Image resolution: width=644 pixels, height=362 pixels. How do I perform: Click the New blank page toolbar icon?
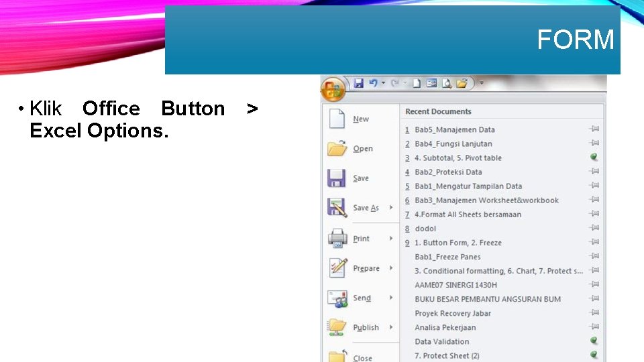coord(417,83)
